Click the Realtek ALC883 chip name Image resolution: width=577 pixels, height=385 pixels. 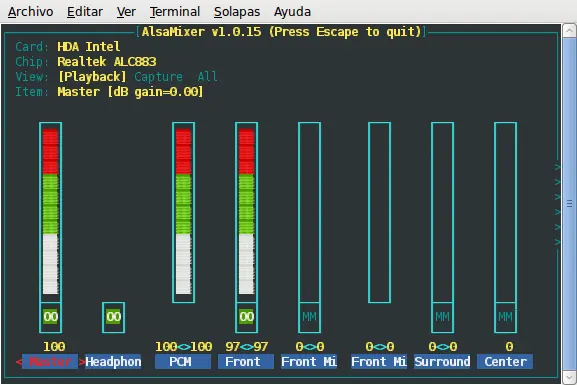107,61
